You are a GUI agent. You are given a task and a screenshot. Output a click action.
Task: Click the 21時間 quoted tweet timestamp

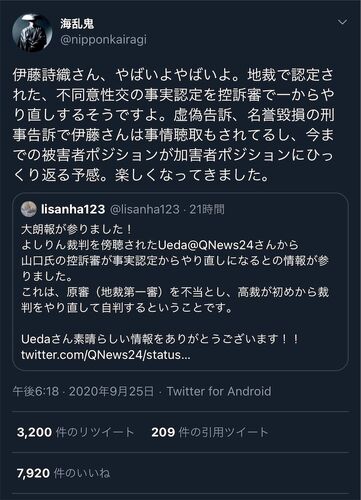click(x=207, y=209)
